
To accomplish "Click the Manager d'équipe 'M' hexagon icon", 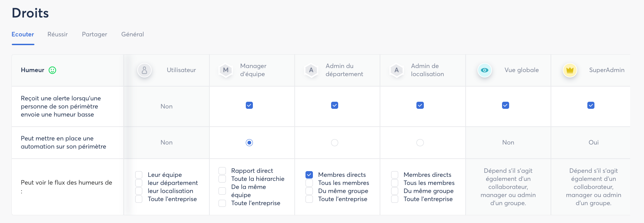I will pyautogui.click(x=226, y=70).
